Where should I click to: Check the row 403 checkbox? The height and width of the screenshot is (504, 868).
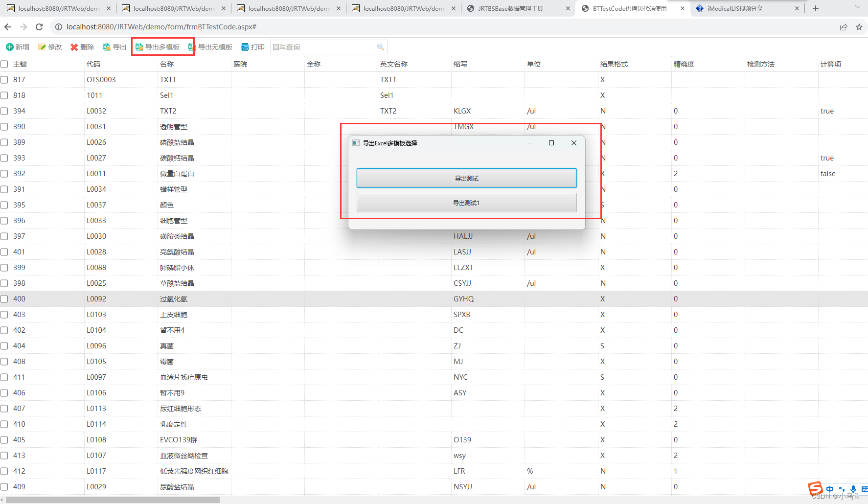click(4, 315)
